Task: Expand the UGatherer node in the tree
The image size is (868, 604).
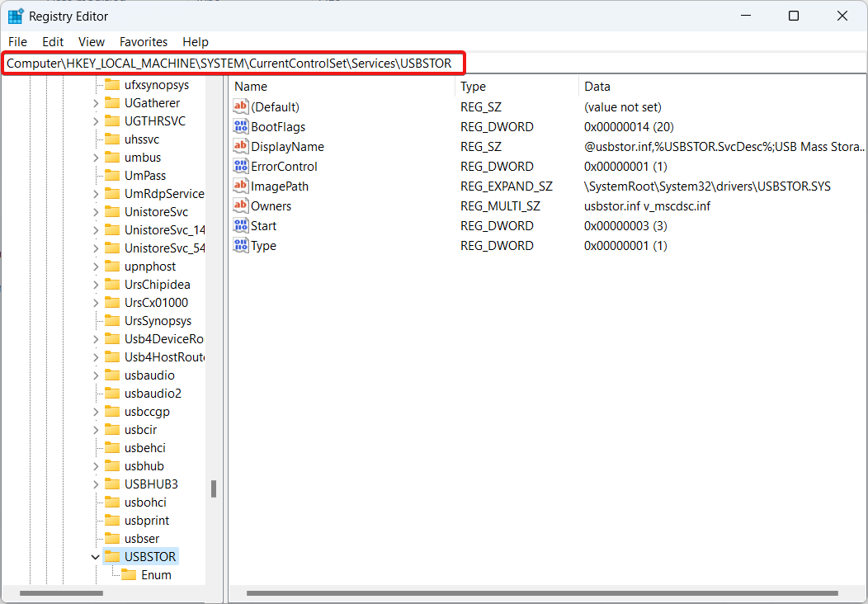Action: tap(97, 102)
